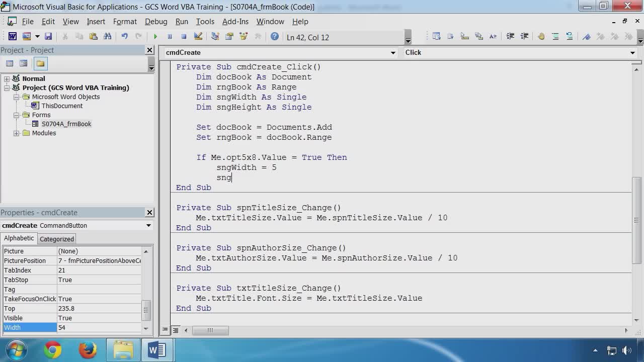Click the Complete Word icon
Viewport: 644px width, 362px height.
pos(493,36)
